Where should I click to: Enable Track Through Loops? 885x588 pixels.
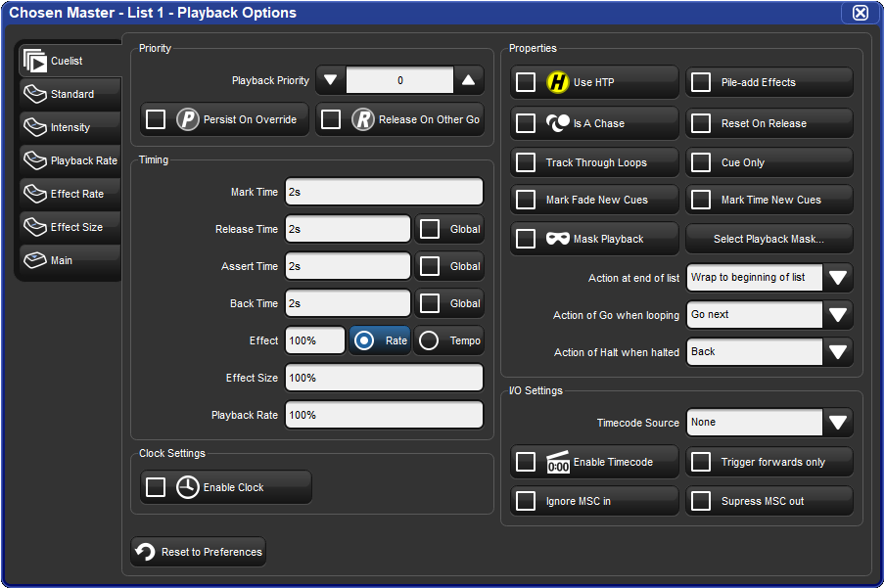pyautogui.click(x=526, y=162)
